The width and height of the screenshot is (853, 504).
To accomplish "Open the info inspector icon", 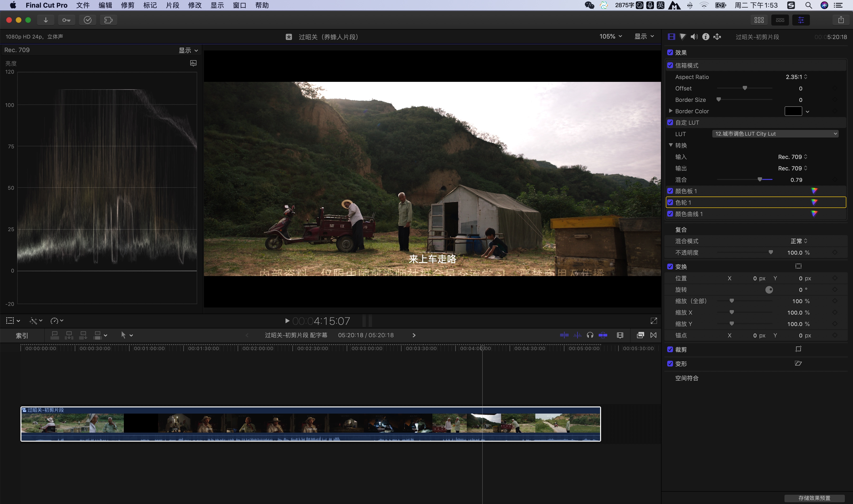I will coord(706,37).
